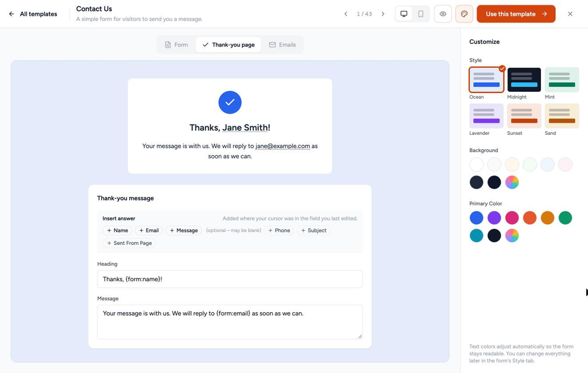Apply the Sunset style
588x373 pixels.
(524, 116)
